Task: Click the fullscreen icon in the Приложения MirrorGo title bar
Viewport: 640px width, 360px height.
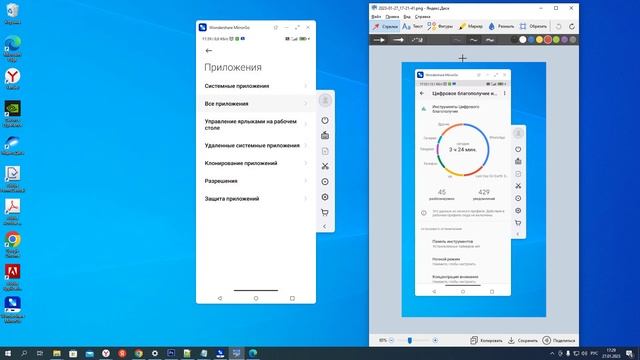Action: [x=297, y=27]
